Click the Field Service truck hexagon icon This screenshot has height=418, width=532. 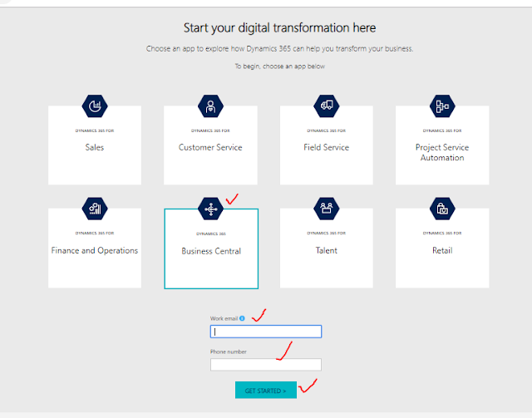[327, 106]
